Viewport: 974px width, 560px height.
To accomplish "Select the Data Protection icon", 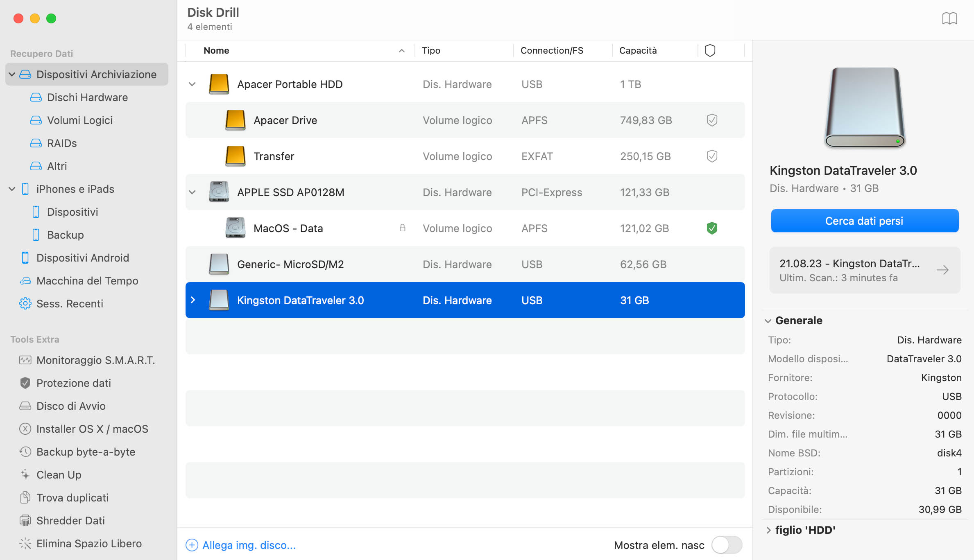I will [24, 383].
